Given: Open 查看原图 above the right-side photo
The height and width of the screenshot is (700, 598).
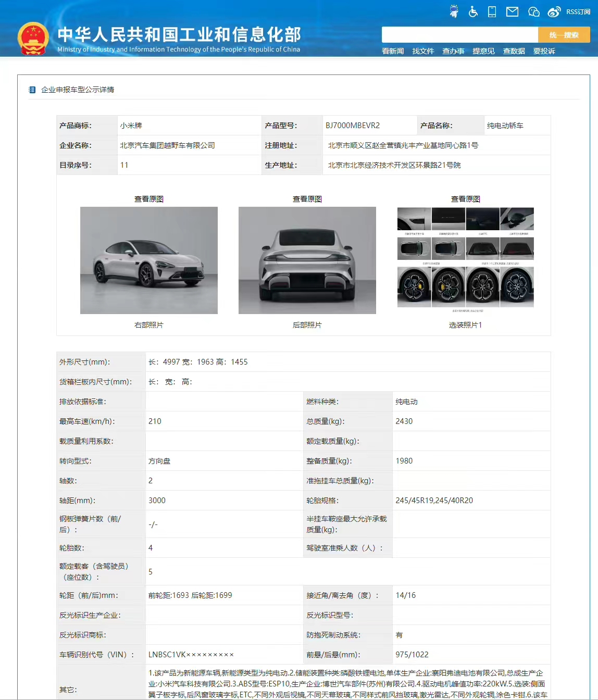Looking at the screenshot, I should (x=148, y=198).
